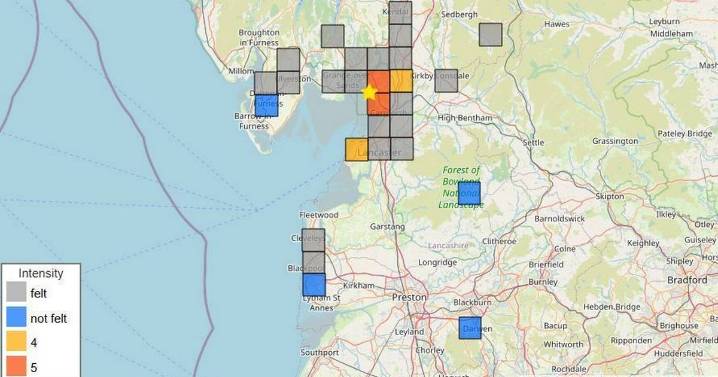This screenshot has width=718, height=377.
Task: Click the Hawes town label
Action: tap(557, 24)
